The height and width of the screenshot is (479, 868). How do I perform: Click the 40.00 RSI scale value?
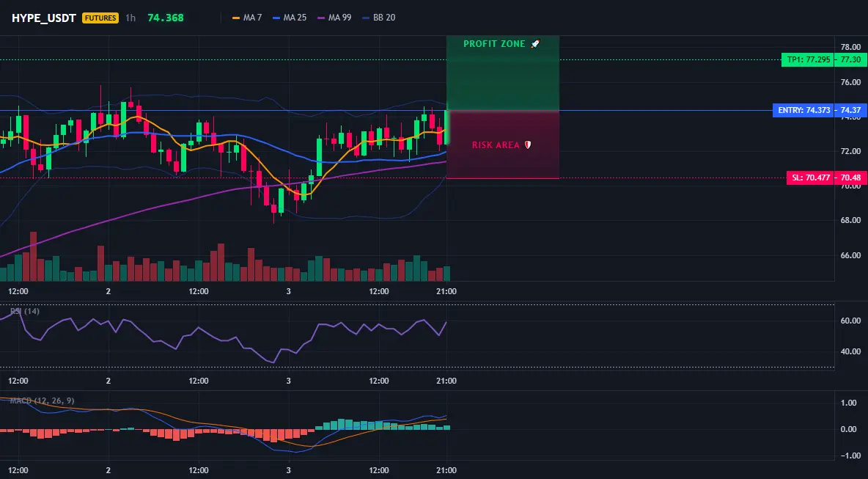(850, 351)
